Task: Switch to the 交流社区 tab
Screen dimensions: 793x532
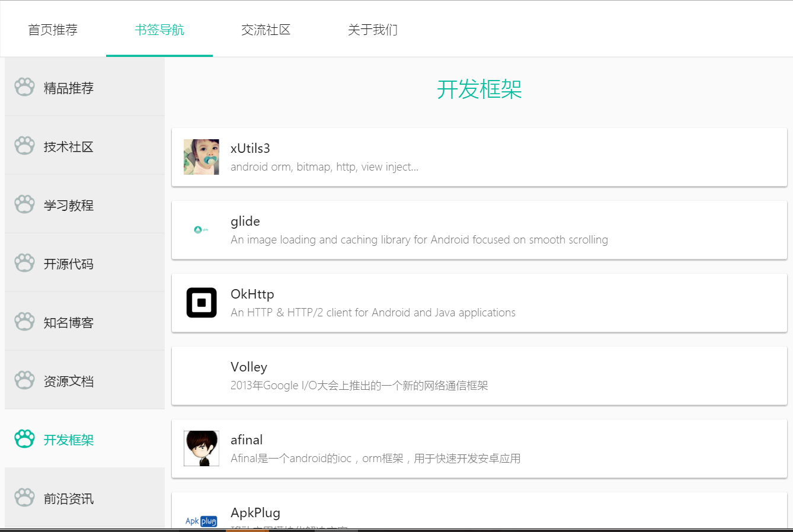Action: (x=266, y=30)
